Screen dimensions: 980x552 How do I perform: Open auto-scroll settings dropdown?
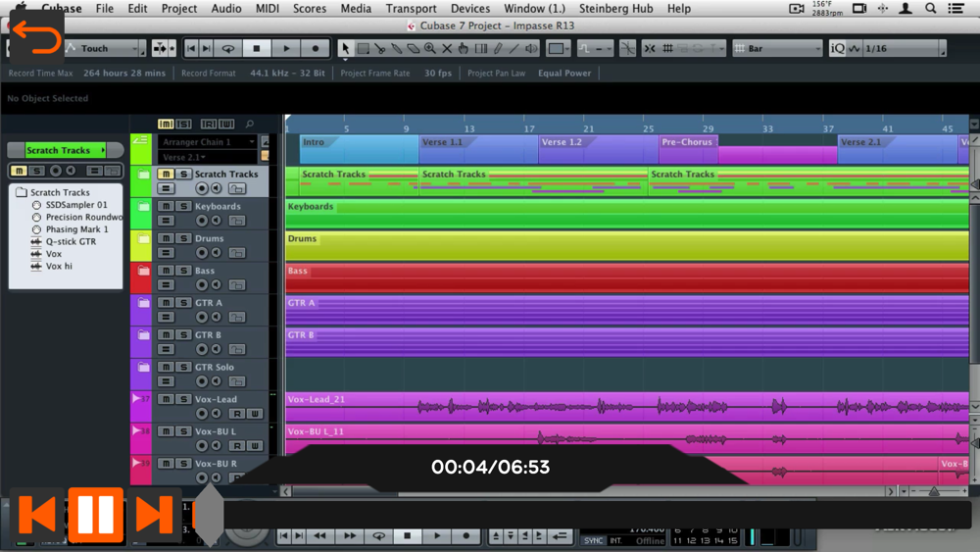click(171, 48)
